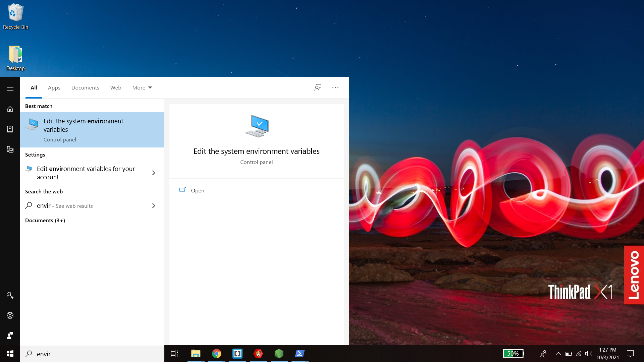Screen dimensions: 644x362
Task: Show hidden system tray icons
Action: [x=558, y=354]
